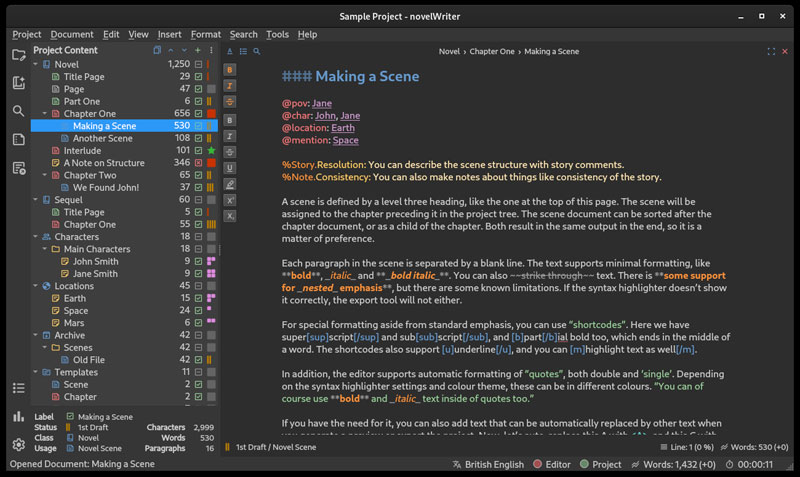
Task: Toggle active checkbox for Page row
Action: pyautogui.click(x=198, y=89)
